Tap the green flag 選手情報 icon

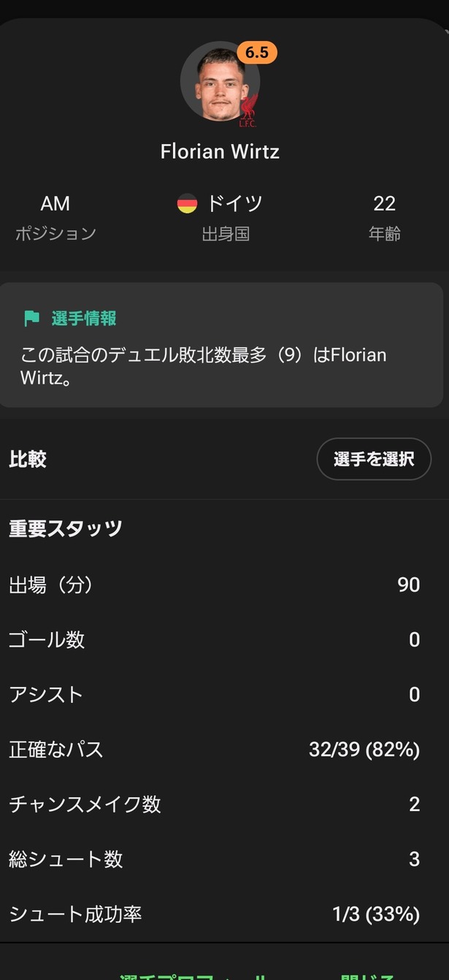31,319
